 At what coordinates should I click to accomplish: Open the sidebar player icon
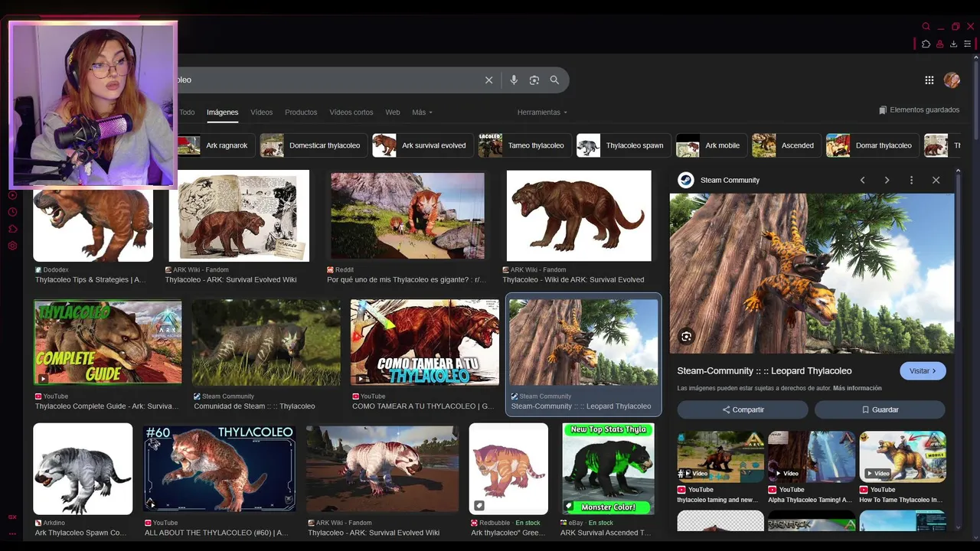12,195
